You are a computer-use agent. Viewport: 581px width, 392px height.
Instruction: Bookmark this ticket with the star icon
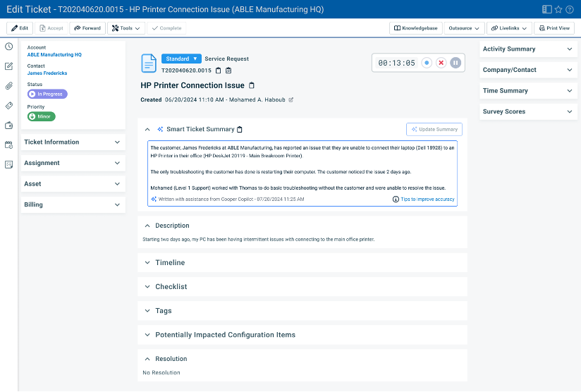558,9
